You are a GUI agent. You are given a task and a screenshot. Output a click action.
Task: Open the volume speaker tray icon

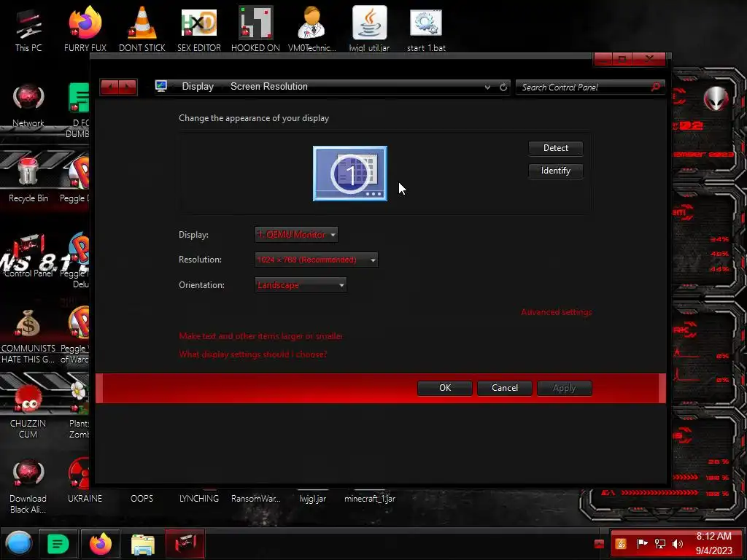coord(678,543)
